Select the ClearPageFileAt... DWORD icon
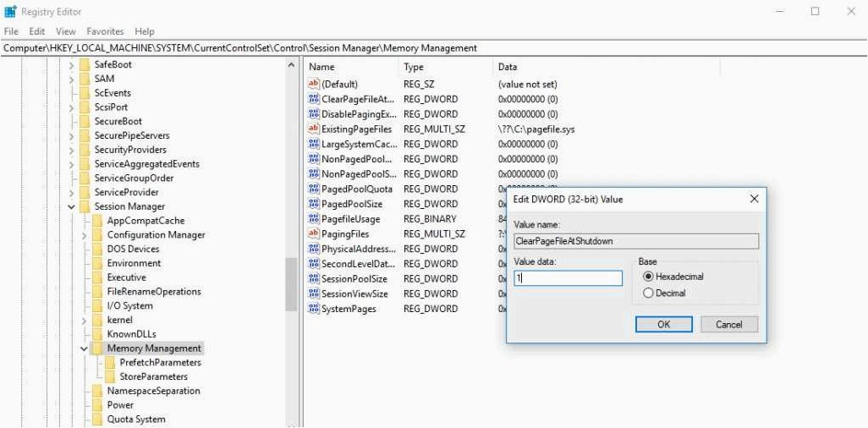 pos(314,99)
